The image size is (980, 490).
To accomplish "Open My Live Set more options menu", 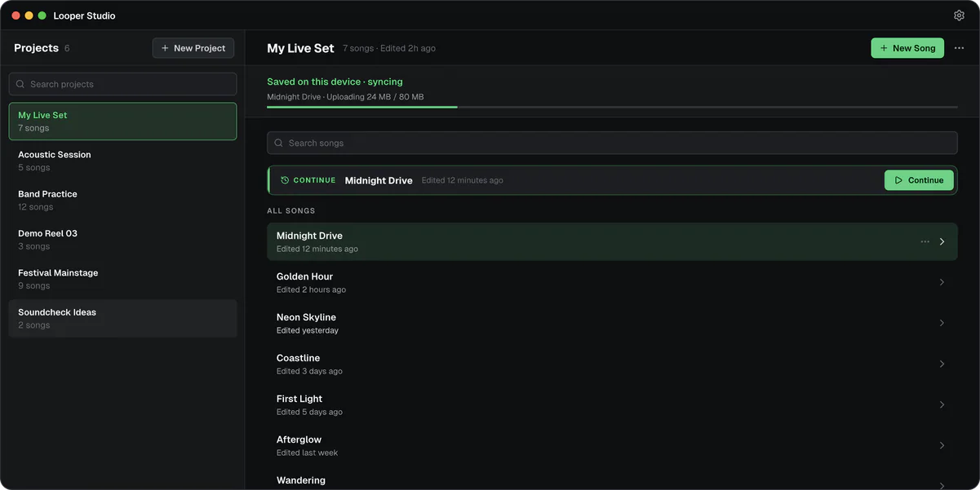I will tap(959, 48).
